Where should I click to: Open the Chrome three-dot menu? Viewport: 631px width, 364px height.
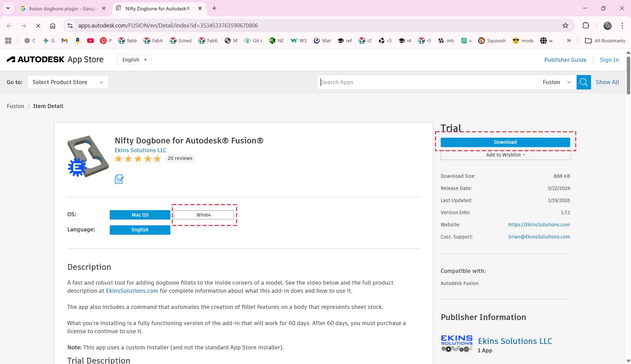[622, 25]
